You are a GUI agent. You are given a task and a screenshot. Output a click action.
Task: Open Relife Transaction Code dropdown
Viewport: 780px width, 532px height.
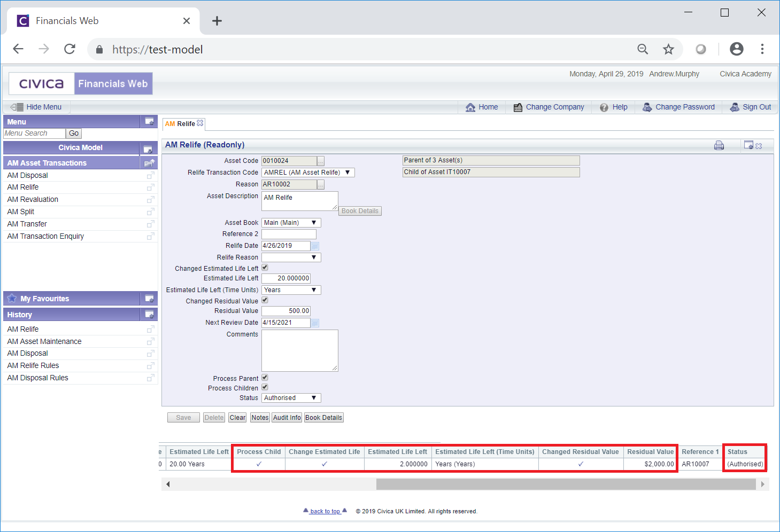point(308,173)
